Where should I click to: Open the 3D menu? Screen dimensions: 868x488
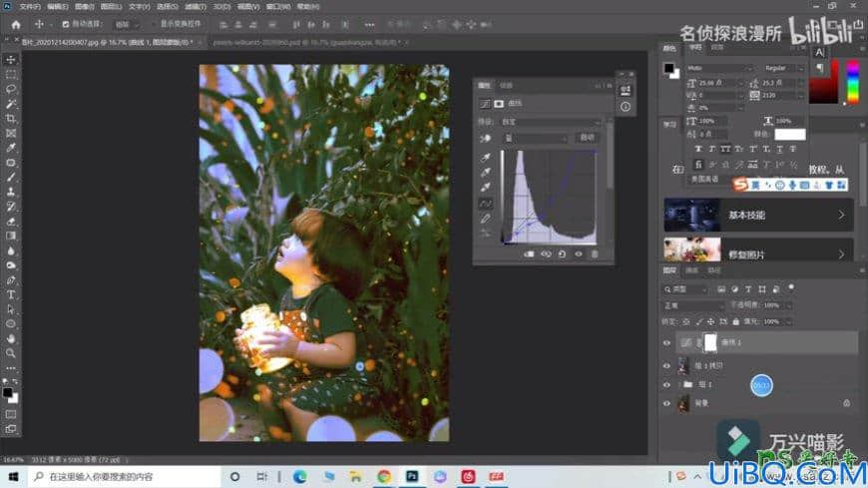(221, 7)
